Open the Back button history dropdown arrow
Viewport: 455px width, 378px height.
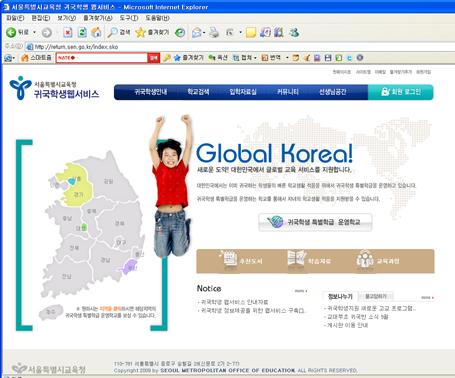coord(34,32)
